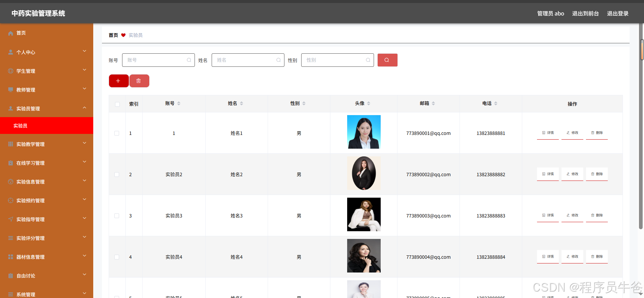This screenshot has height=298, width=644.
Task: Click 退出登录 in top bar
Action: [618, 13]
